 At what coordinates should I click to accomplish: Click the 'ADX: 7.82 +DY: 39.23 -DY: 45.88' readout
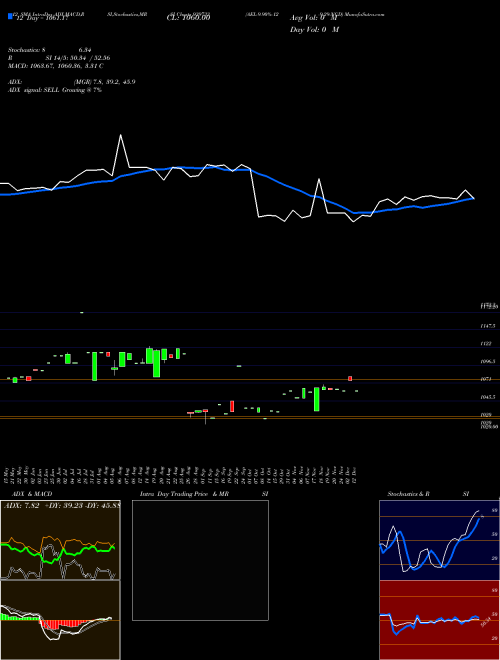[61, 506]
